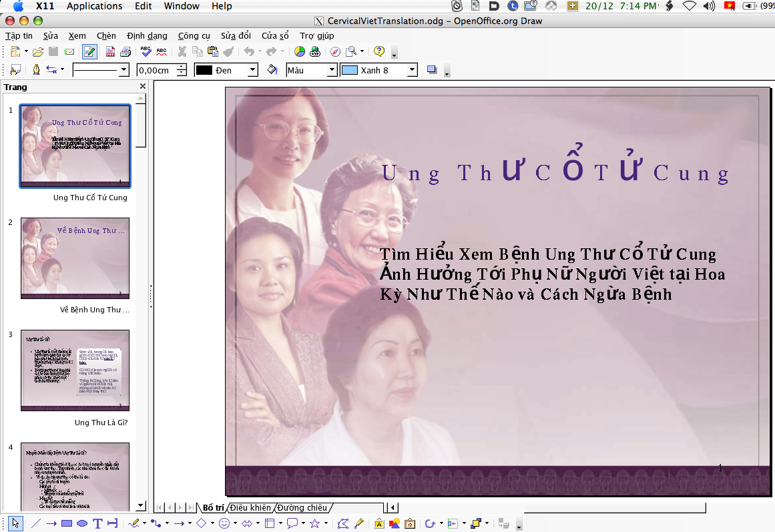
Task: Open the Area paint bucket dialog
Action: point(272,70)
